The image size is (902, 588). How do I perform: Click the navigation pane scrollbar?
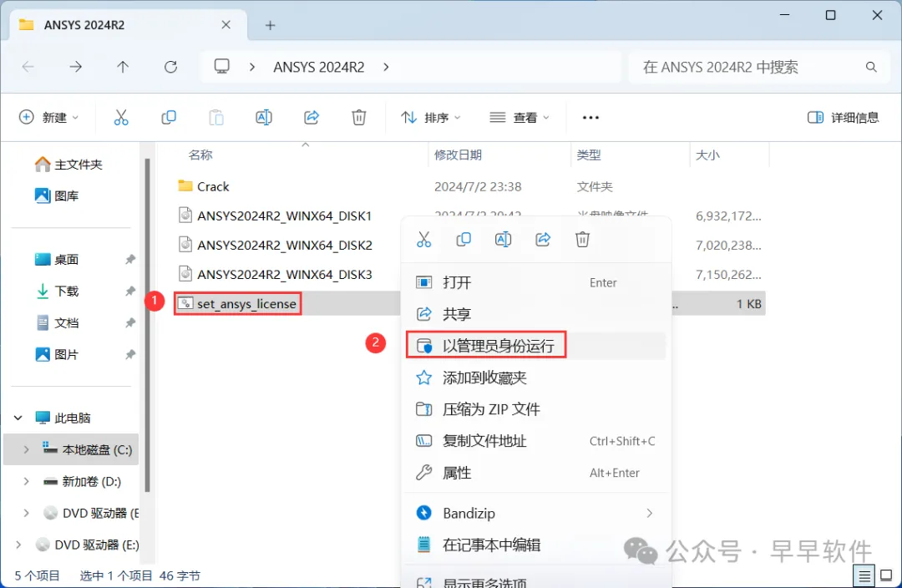147,325
